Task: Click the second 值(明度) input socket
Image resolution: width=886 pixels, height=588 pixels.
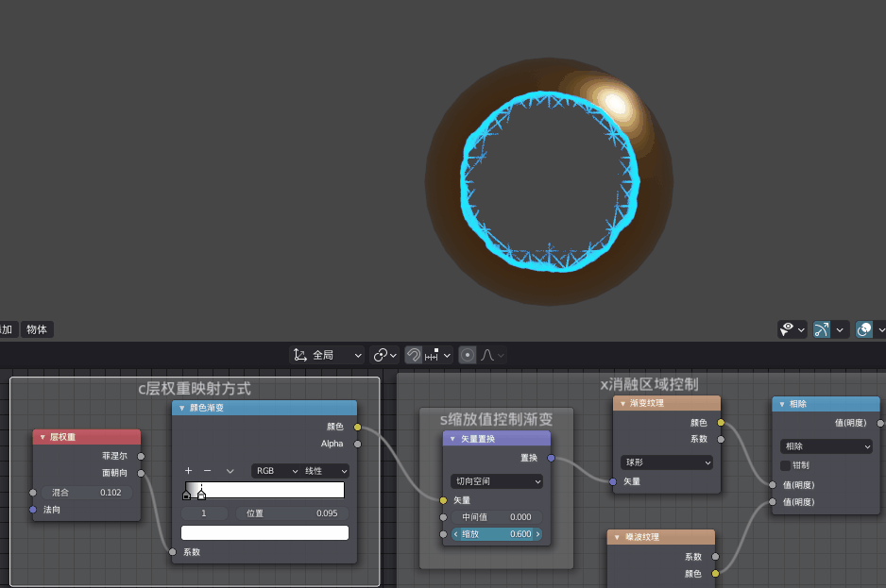Action: click(773, 501)
